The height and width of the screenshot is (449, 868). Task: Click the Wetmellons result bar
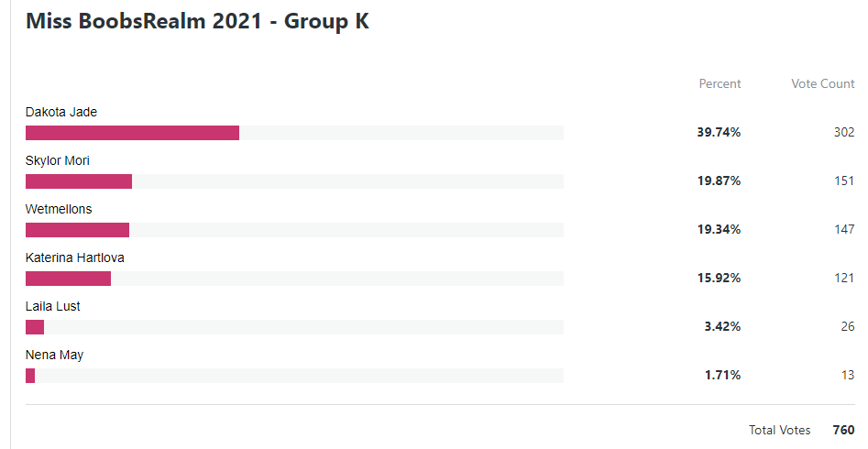tap(294, 230)
